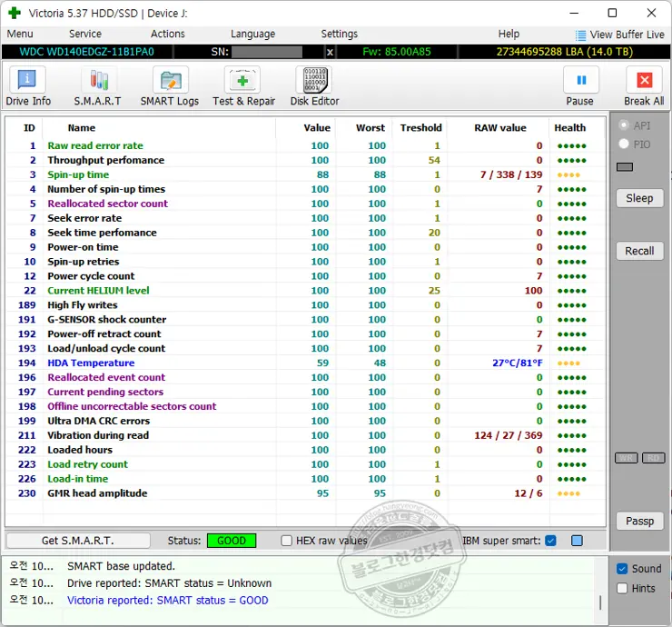This screenshot has height=627, width=672.
Task: Click the light blue square next to IBM super smart
Action: [577, 541]
